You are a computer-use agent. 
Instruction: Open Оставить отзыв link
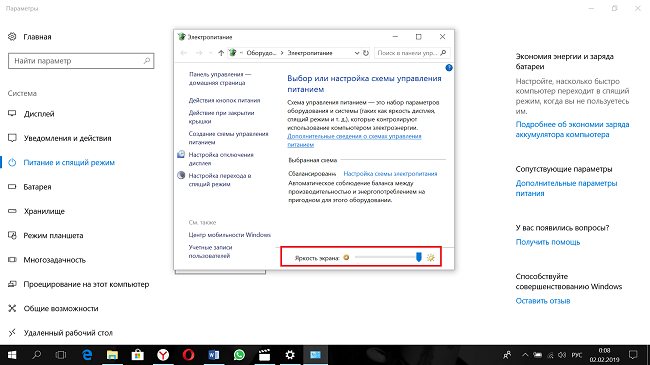click(543, 301)
